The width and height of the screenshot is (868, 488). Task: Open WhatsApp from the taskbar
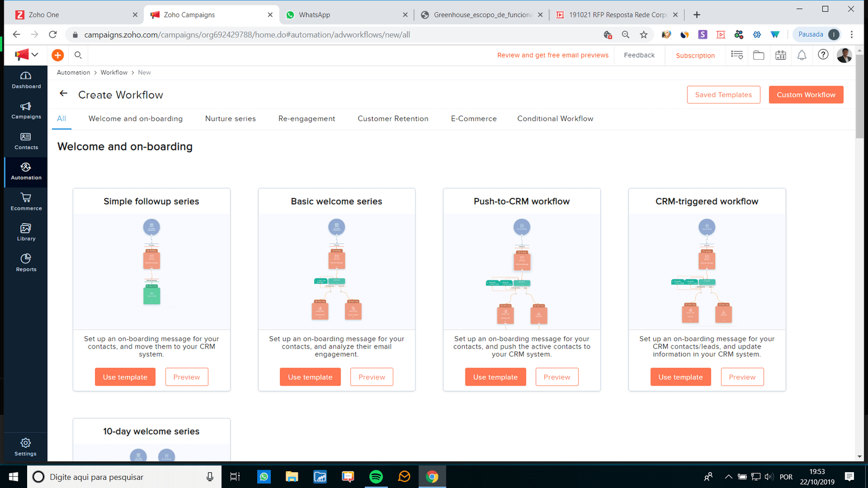point(264,477)
